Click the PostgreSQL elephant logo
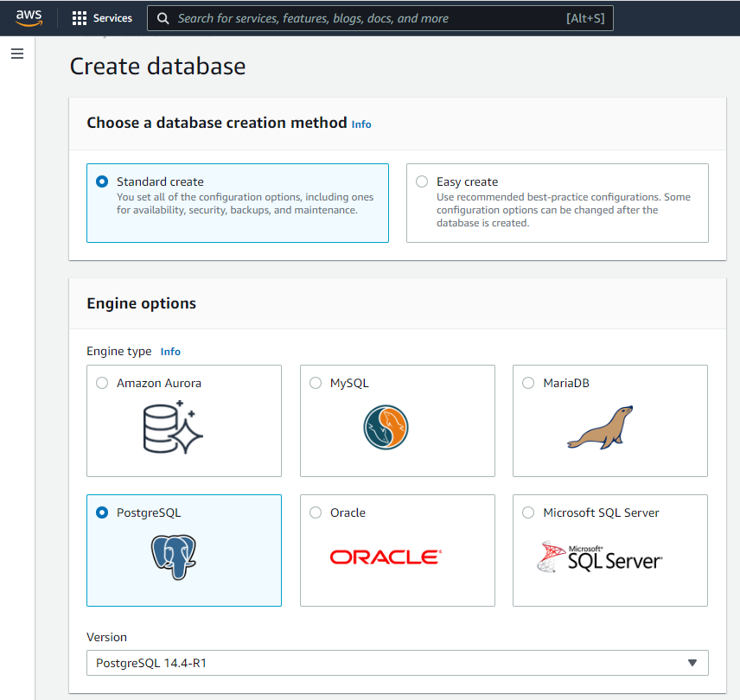Image resolution: width=740 pixels, height=700 pixels. [x=174, y=557]
